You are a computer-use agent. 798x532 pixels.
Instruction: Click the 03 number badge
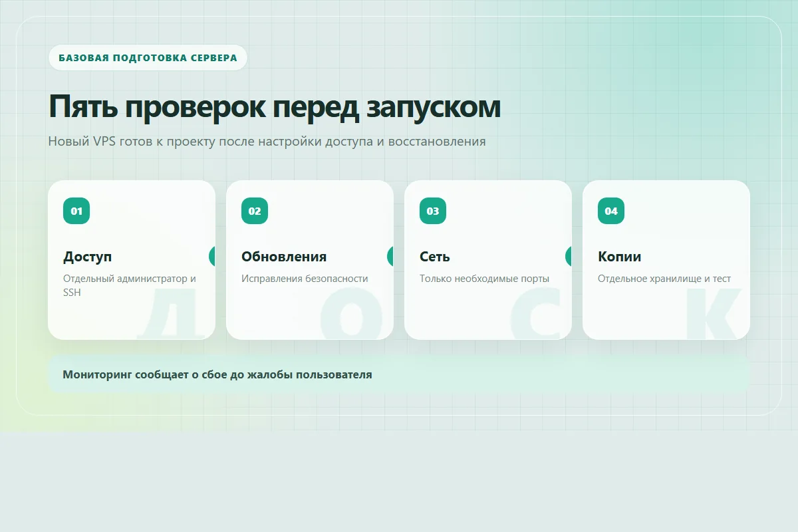tap(433, 211)
